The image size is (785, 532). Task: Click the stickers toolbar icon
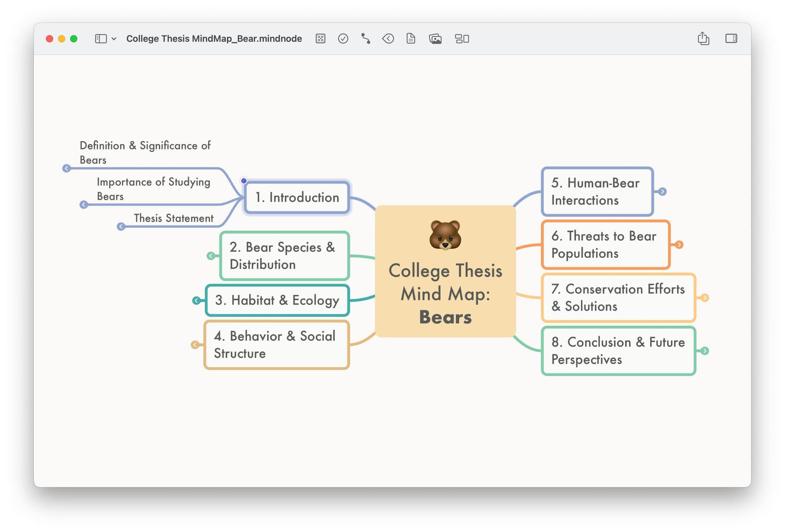click(388, 38)
